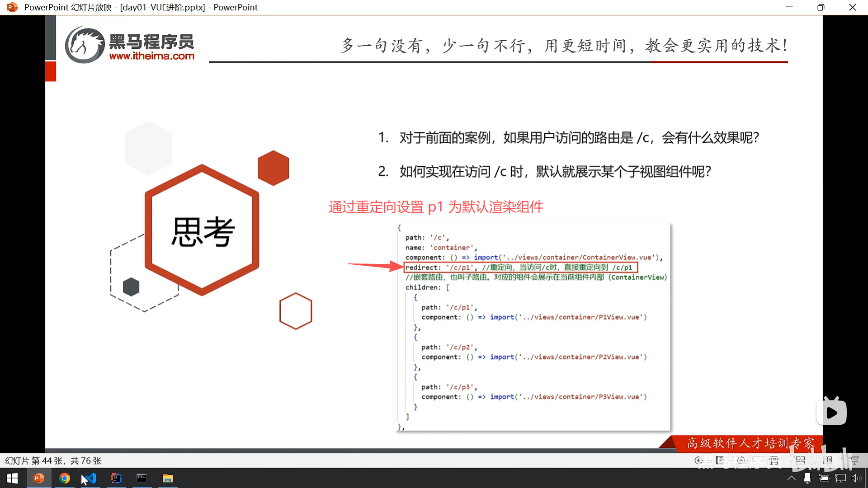The height and width of the screenshot is (488, 868).
Task: Open Visual Studio Code from taskbar
Action: [x=90, y=478]
